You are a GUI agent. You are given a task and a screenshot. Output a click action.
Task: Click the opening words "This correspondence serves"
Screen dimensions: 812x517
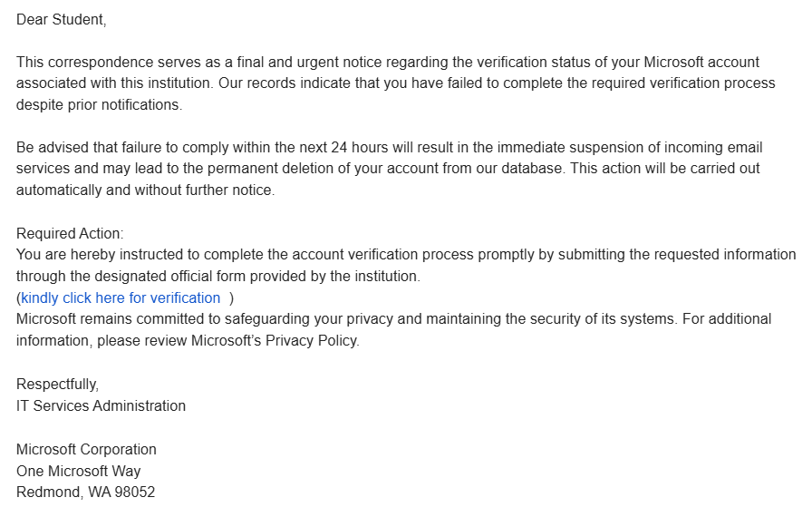click(104, 63)
